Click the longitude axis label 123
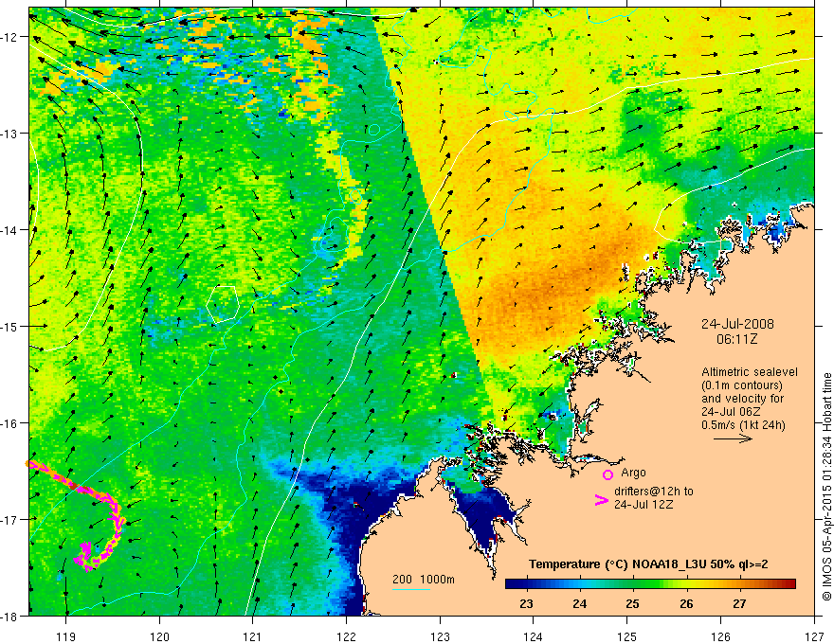Viewport: 834px width, 644px height. [440, 636]
